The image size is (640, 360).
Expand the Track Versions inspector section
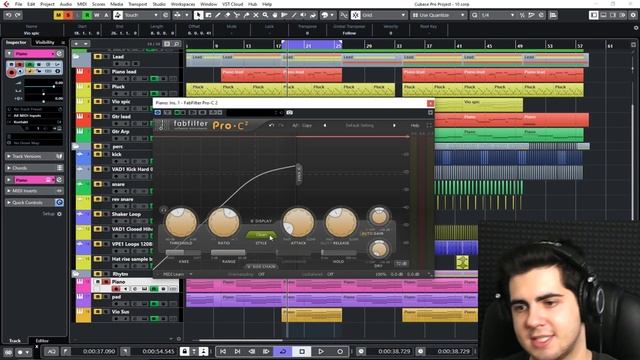[34, 156]
